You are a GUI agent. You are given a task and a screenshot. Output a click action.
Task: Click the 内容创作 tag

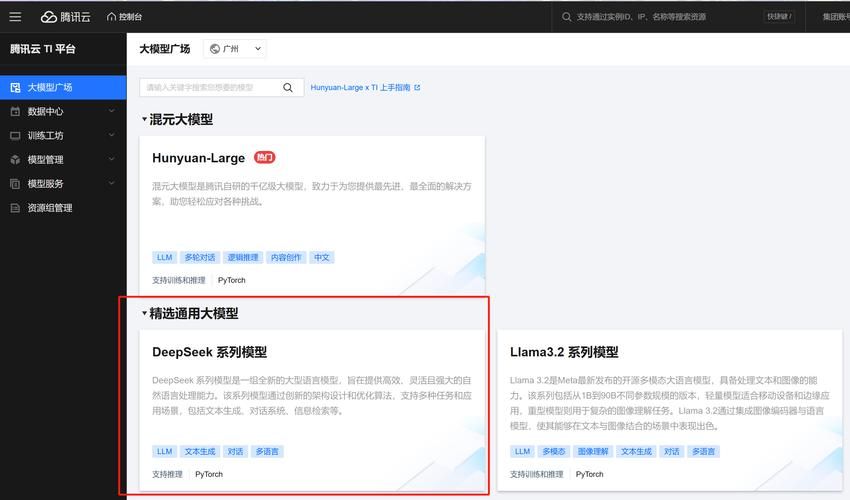(286, 257)
